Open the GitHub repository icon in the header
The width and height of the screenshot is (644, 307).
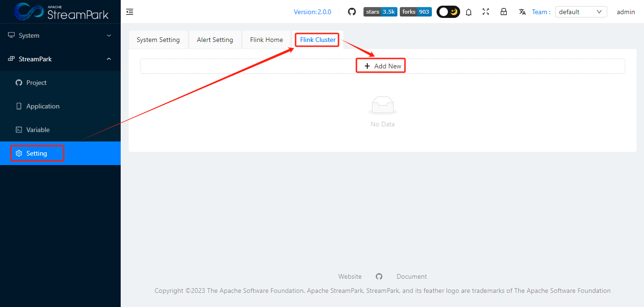pyautogui.click(x=352, y=11)
